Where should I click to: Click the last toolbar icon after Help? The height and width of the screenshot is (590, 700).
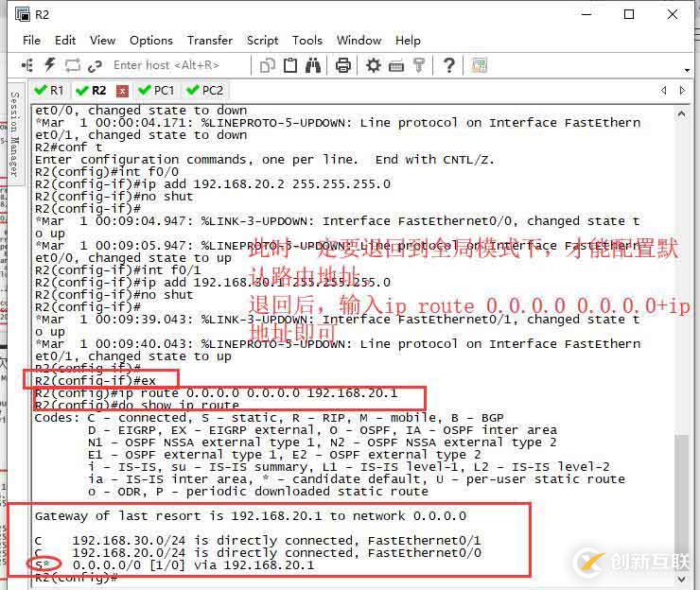tap(479, 65)
